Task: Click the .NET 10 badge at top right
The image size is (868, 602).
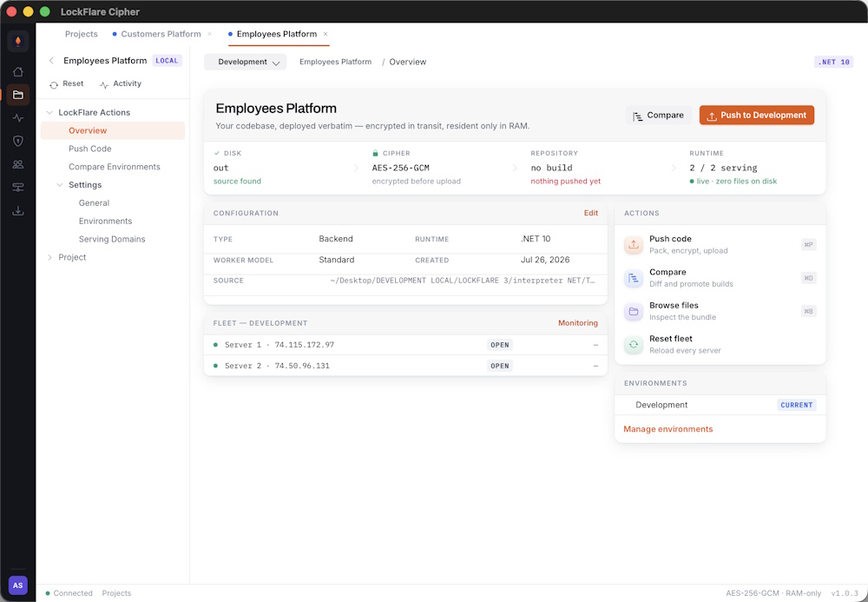Action: coord(833,62)
